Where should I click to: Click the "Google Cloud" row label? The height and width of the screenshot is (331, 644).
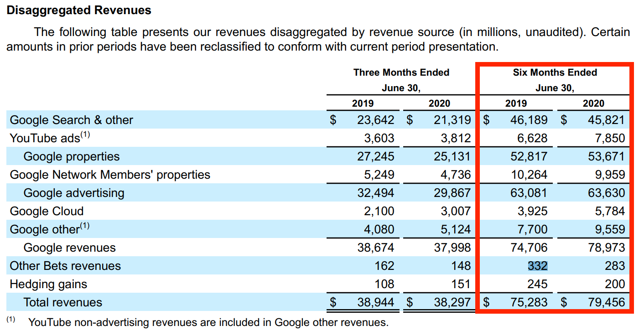(47, 211)
